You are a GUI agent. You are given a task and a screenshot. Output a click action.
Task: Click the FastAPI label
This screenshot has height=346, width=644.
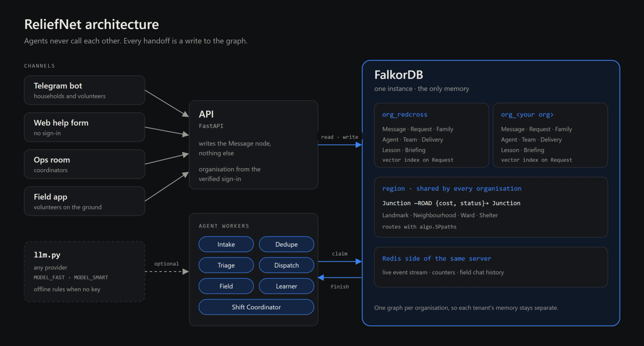[x=211, y=126]
